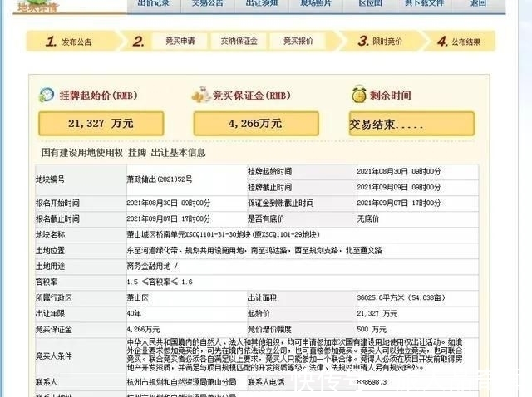
Task: Click the 竞价增价幅度 label
Action: point(269,329)
